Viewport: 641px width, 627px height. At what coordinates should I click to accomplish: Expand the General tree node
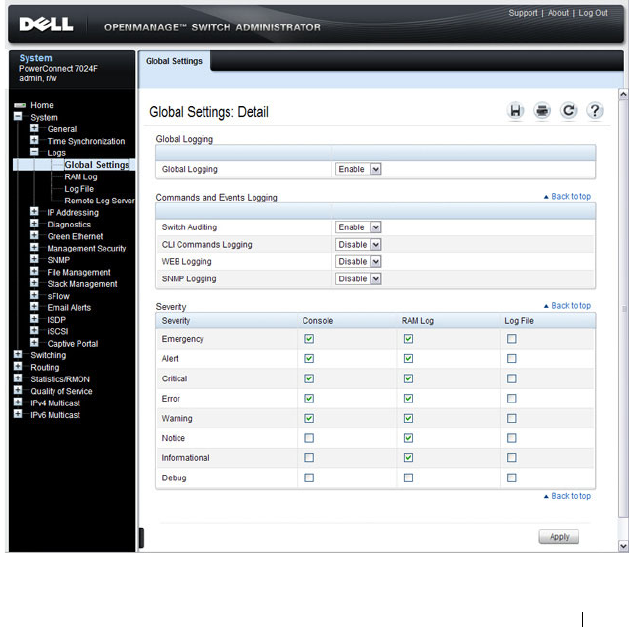coord(34,128)
